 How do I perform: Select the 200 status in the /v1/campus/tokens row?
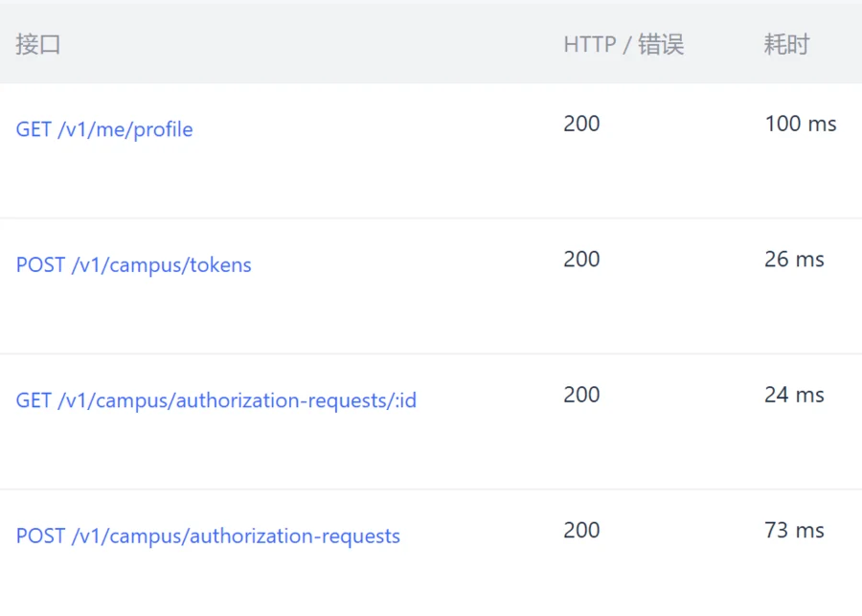581,259
